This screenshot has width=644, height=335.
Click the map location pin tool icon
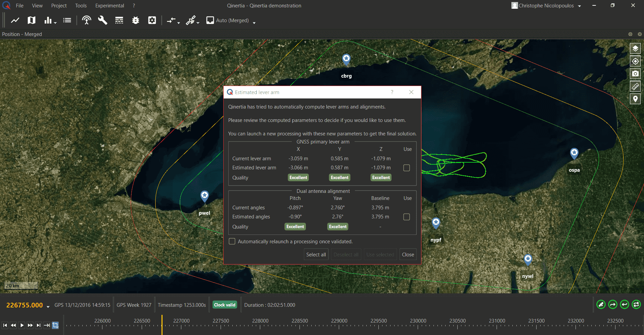(635, 99)
